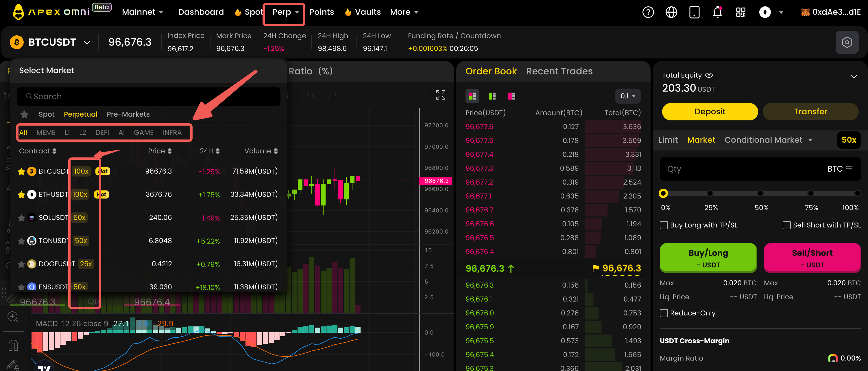Screen dimensions: 868x371
Task: Open the QR code icon
Action: click(x=740, y=12)
